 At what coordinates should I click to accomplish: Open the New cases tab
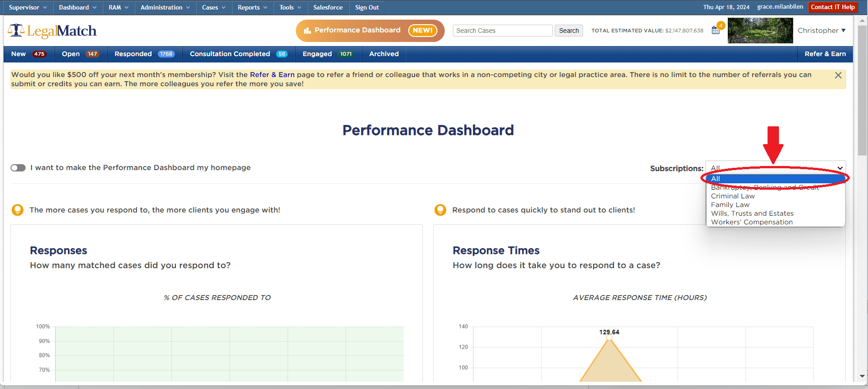27,54
